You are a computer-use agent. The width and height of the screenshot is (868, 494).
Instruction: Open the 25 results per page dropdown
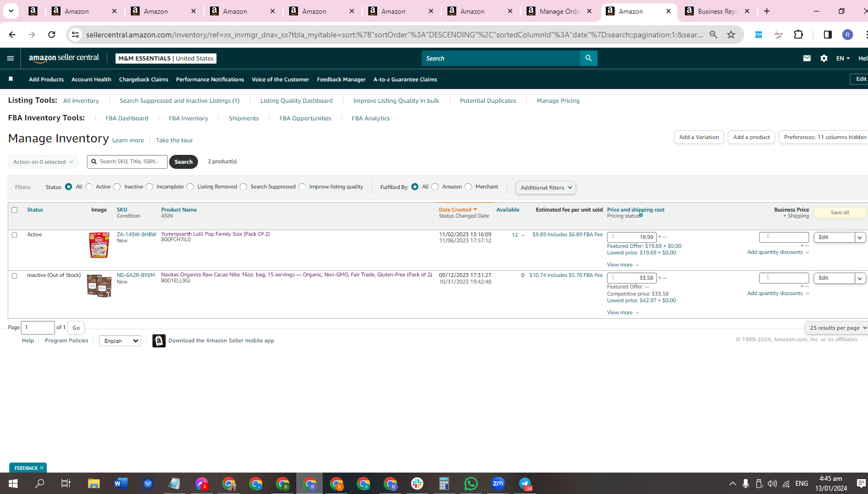click(836, 328)
